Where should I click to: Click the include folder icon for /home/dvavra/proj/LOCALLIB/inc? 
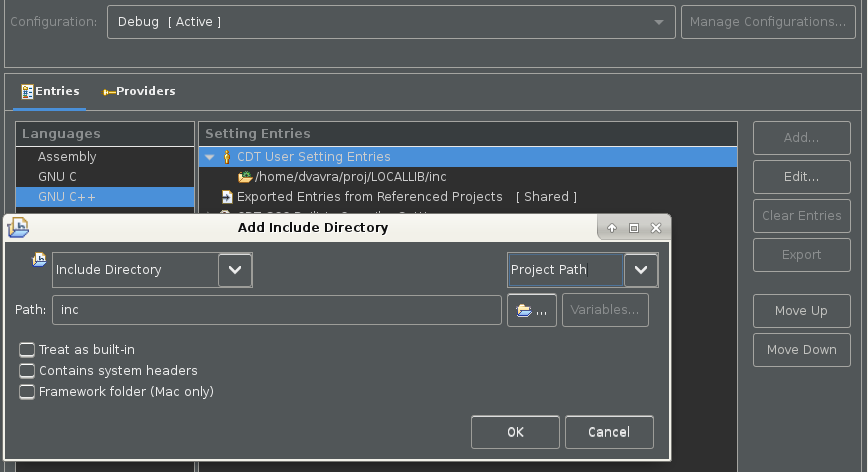click(245, 177)
